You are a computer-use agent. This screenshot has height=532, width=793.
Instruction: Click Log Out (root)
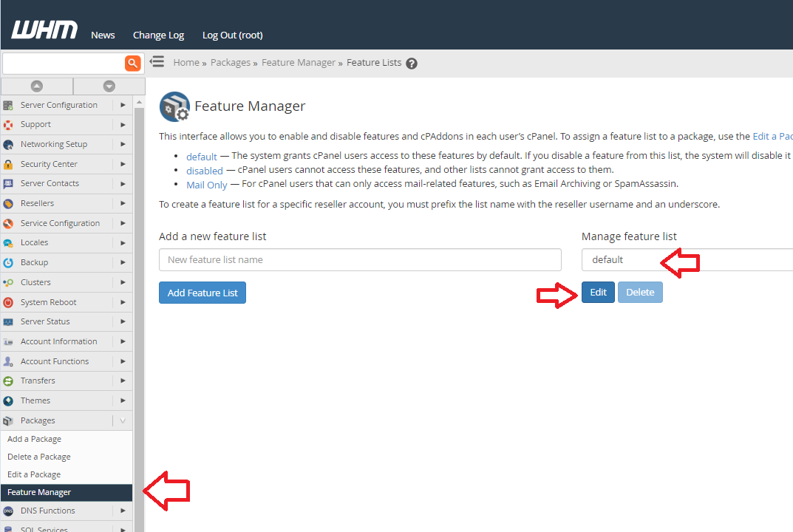(232, 35)
